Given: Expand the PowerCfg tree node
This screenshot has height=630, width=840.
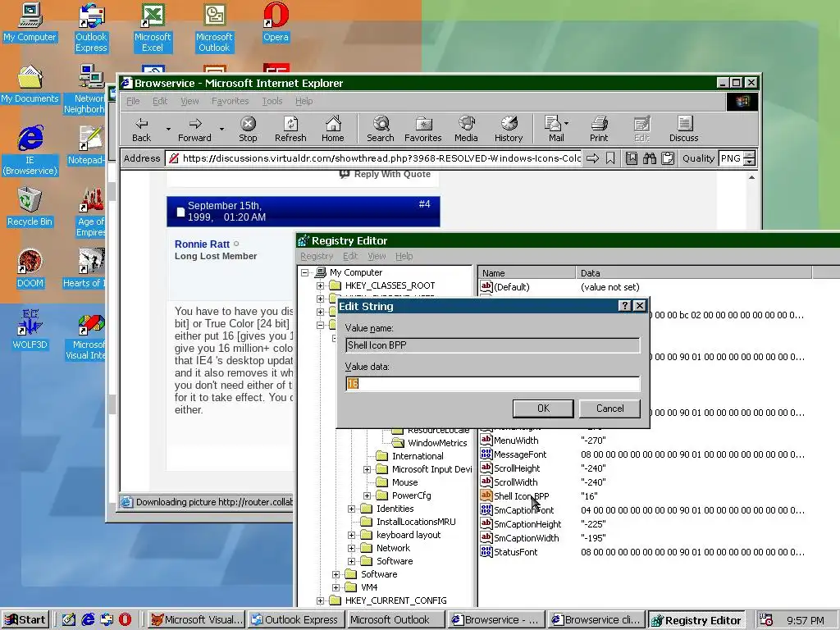Looking at the screenshot, I should coord(367,495).
